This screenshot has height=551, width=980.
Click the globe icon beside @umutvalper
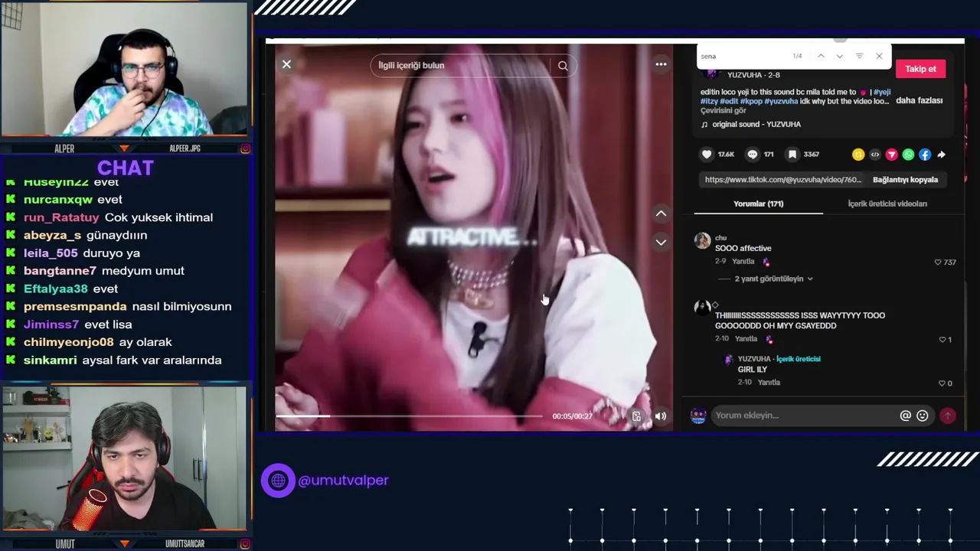278,481
